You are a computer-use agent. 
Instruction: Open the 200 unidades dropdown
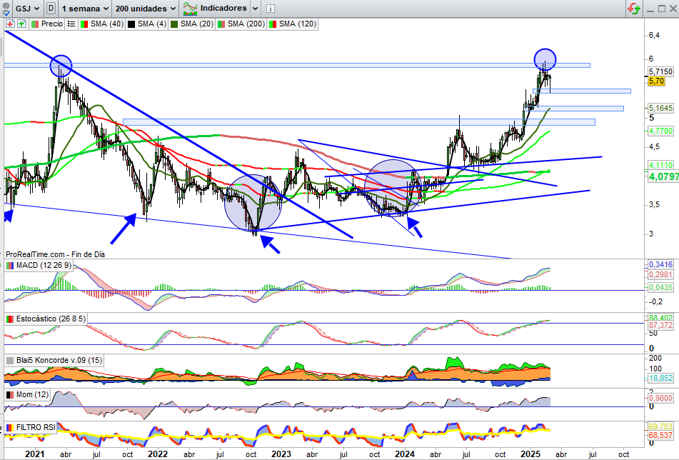tap(146, 8)
